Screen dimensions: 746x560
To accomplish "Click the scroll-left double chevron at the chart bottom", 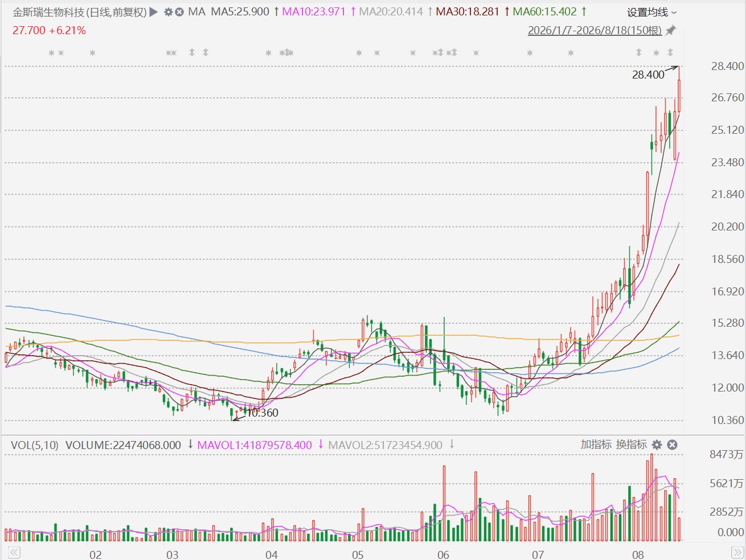I will click(x=14, y=553).
